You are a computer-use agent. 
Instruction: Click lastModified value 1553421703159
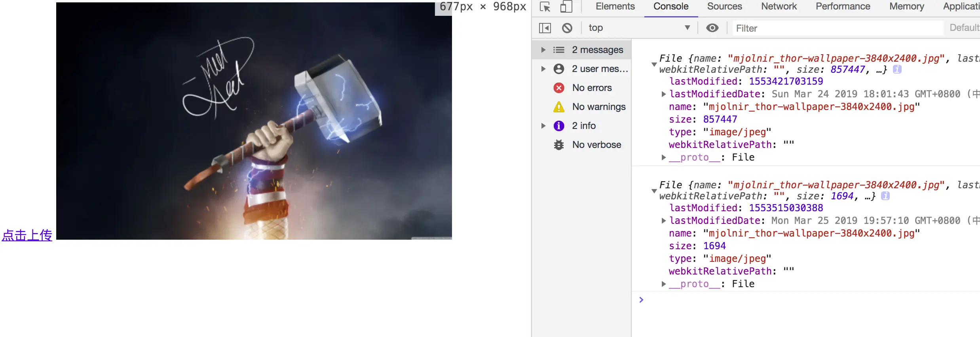tap(786, 81)
